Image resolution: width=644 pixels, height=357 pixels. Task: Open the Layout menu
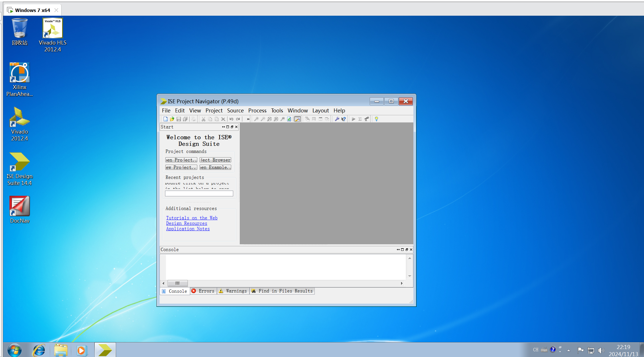(320, 110)
